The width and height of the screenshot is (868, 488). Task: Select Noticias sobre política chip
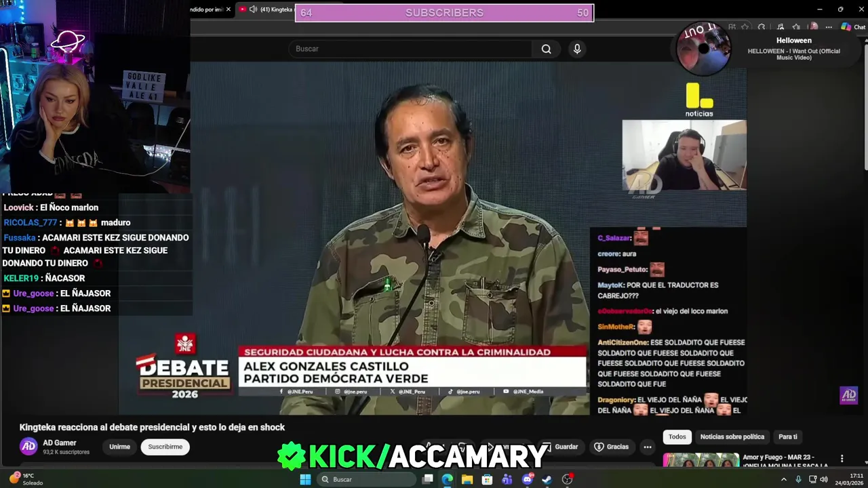(x=732, y=436)
